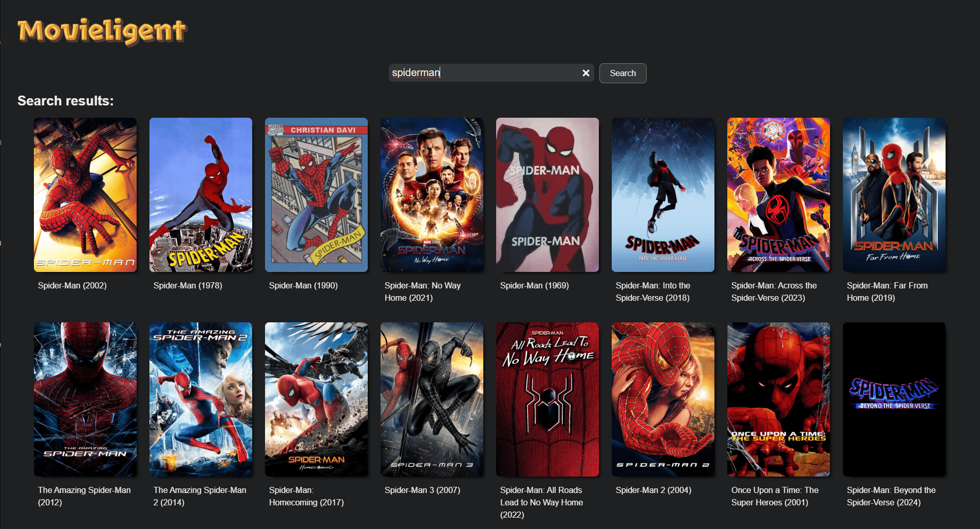Viewport: 980px width, 529px height.
Task: Open The Amazing Spider-Man 2 poster
Action: (201, 399)
